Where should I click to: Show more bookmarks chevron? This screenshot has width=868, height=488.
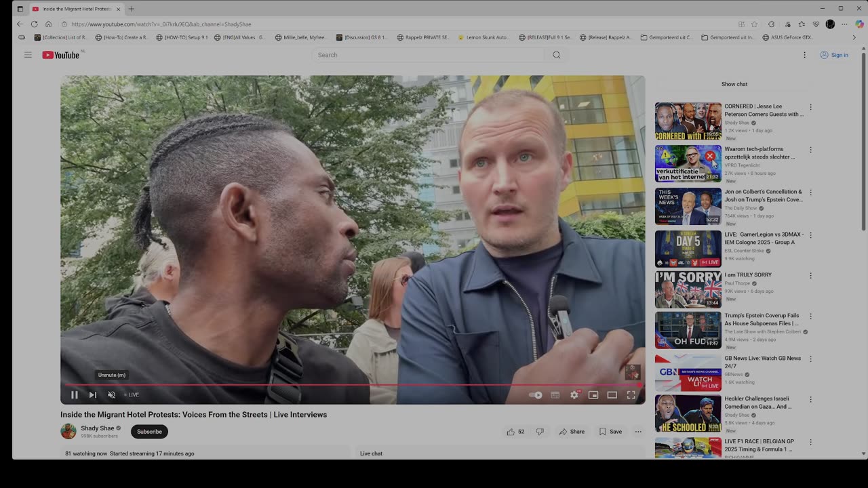pyautogui.click(x=854, y=37)
